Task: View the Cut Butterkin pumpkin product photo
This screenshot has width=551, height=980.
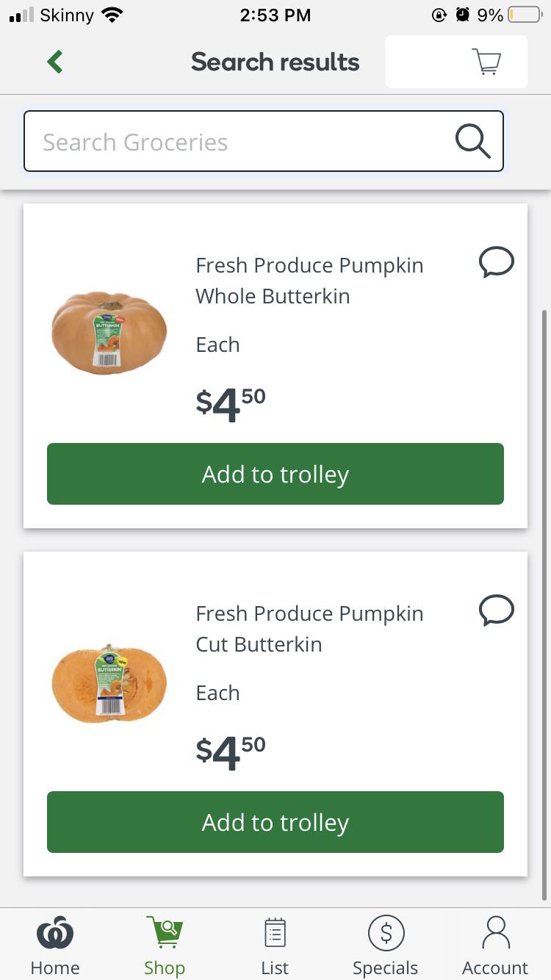Action: point(109,682)
